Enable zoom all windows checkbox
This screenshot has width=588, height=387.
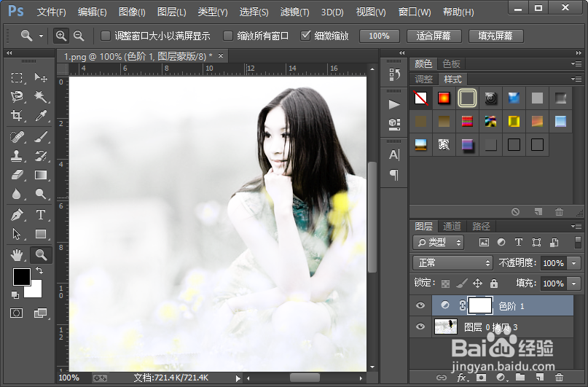tap(227, 36)
